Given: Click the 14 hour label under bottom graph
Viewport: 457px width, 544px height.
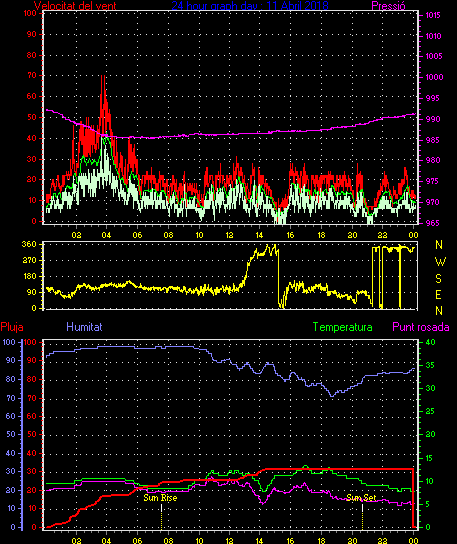Looking at the screenshot, I should pyautogui.click(x=260, y=541).
